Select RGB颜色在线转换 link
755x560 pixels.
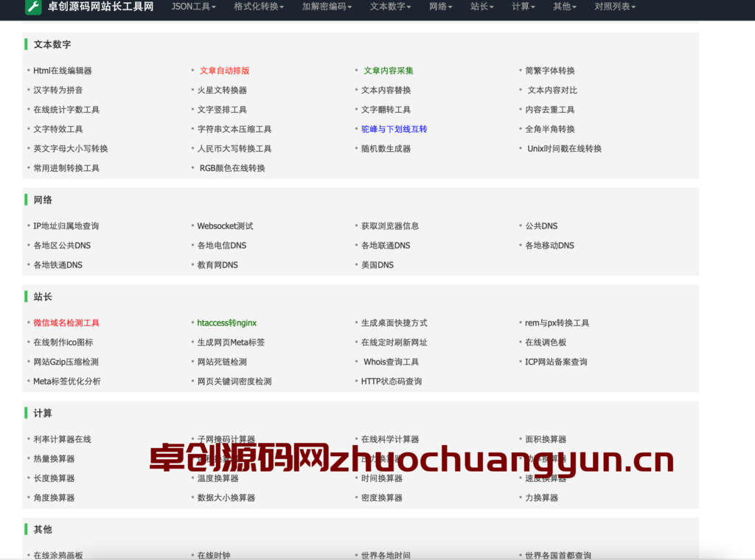[232, 168]
